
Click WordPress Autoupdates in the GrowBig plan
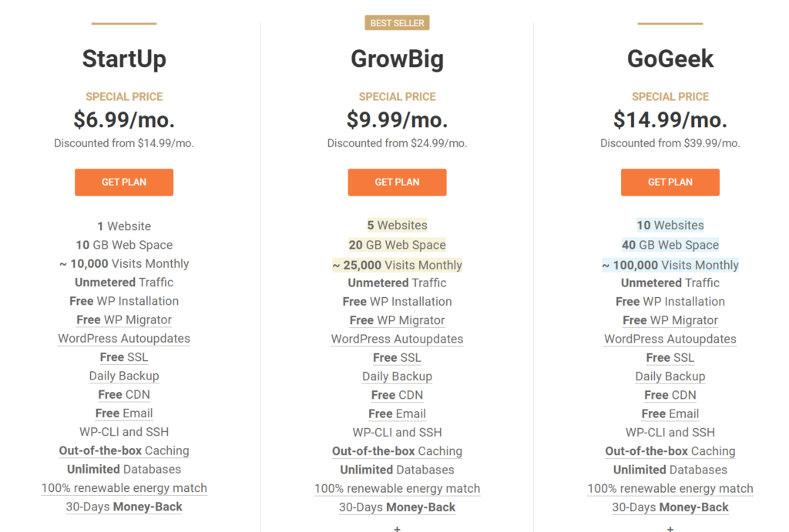[x=397, y=339]
